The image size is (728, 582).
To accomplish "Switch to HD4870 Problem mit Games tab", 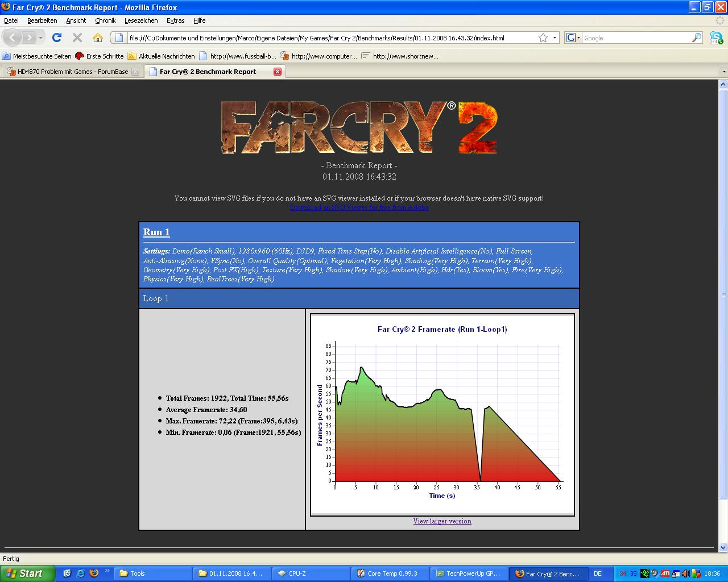I will coord(72,72).
